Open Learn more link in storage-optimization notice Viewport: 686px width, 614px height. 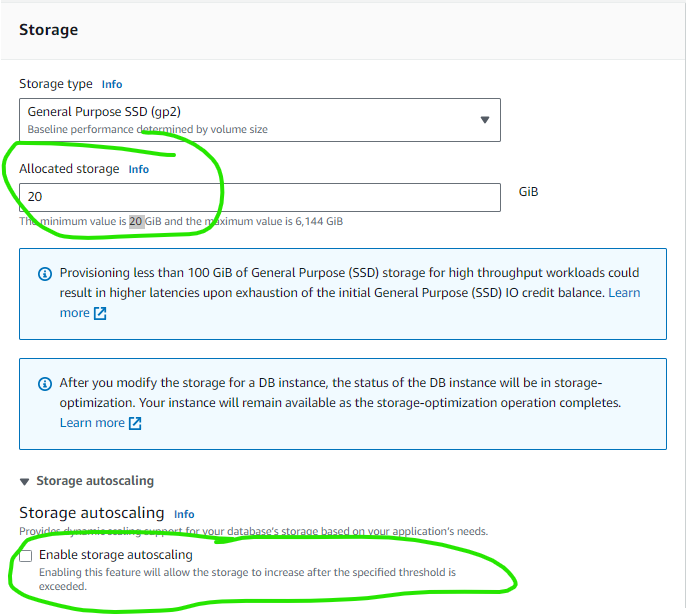point(92,423)
